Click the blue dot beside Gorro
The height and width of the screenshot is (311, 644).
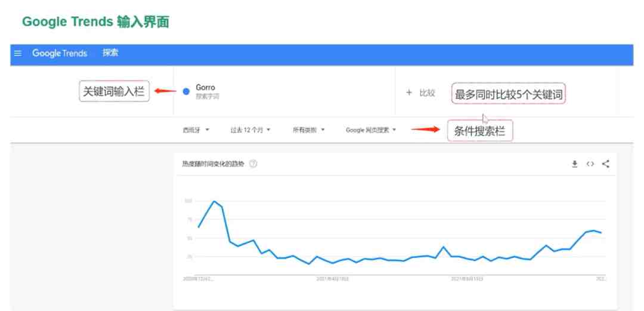(186, 91)
